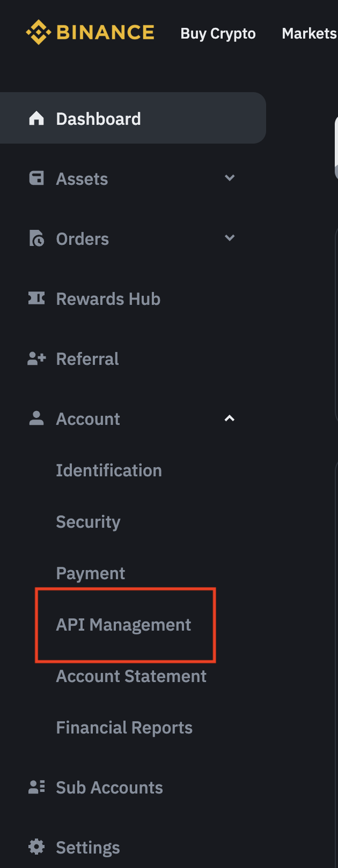Expand the Assets submenu chevron
338x868 pixels.
[x=230, y=178]
